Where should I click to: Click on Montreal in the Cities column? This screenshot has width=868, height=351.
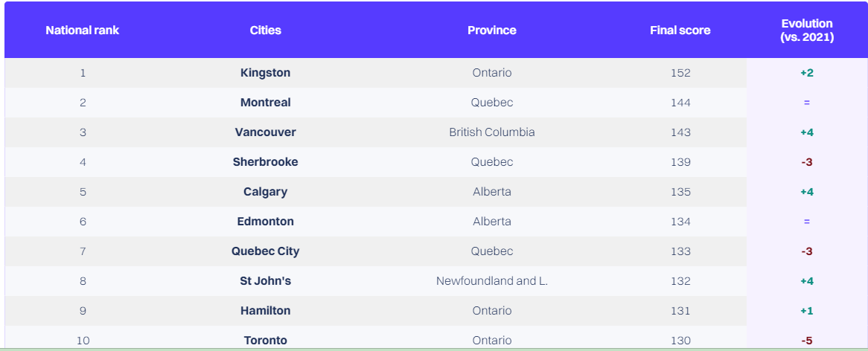(x=266, y=103)
